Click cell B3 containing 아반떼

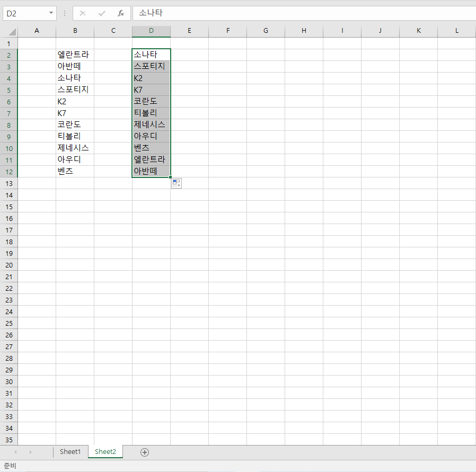pyautogui.click(x=75, y=66)
